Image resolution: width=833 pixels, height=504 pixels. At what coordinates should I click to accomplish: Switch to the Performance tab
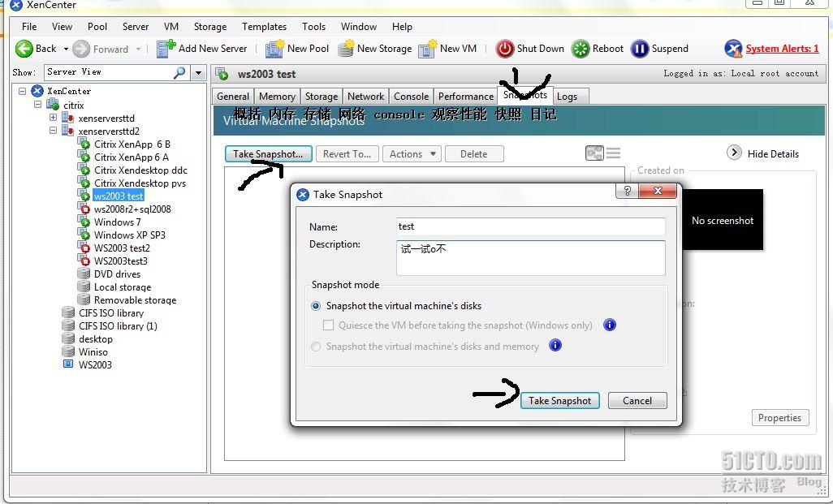[x=465, y=96]
